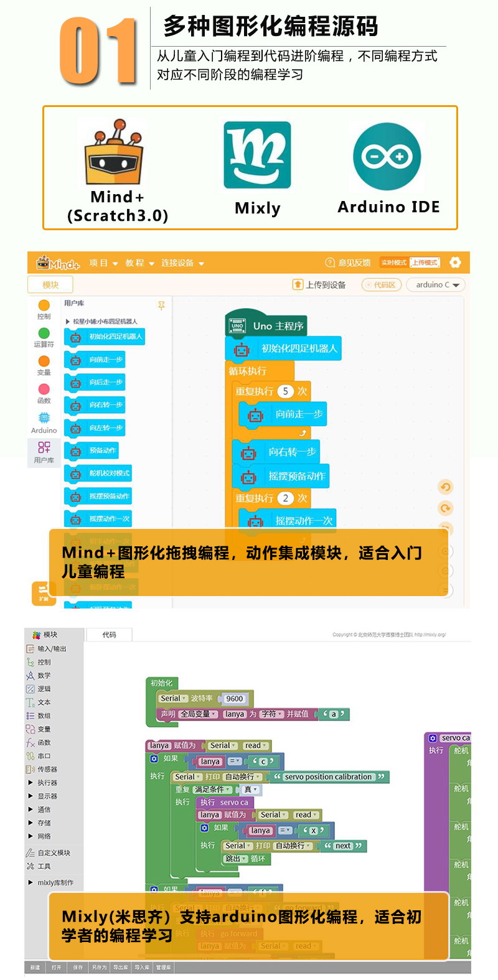This screenshot has width=498, height=980.
Task: Open Mixly 变量 category
Action: pyautogui.click(x=39, y=729)
